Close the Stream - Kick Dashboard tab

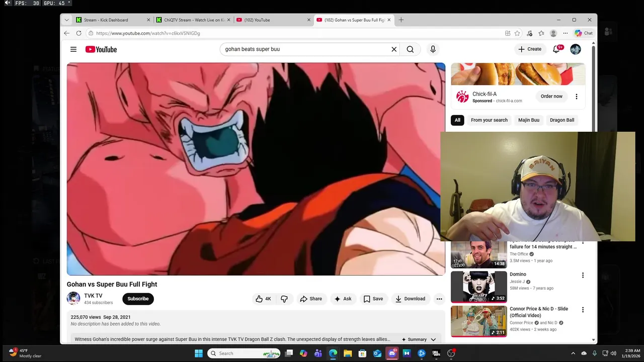pos(148,20)
